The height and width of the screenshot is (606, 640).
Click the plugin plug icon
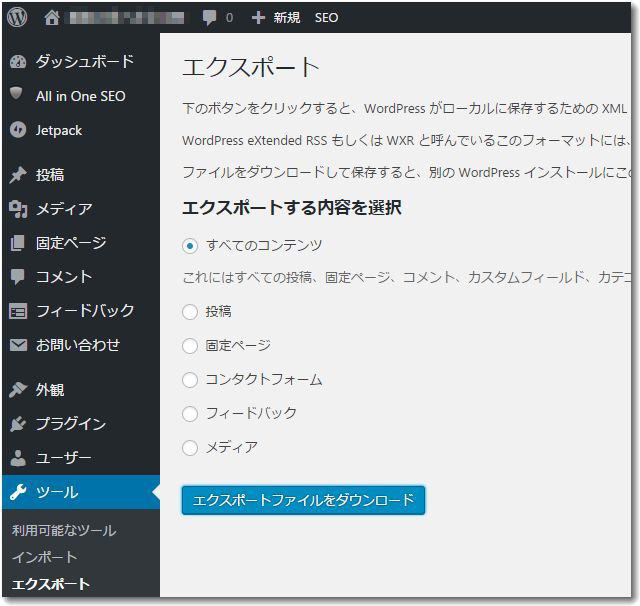point(18,424)
